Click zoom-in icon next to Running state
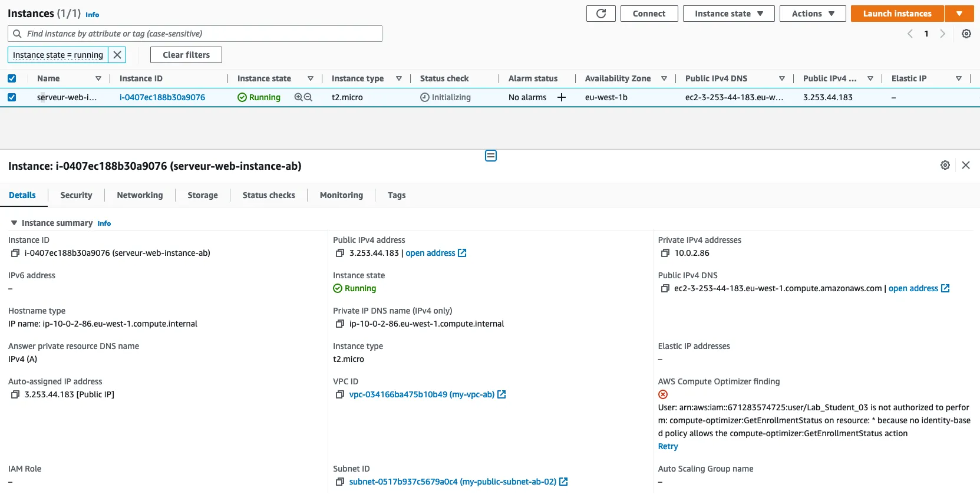Image resolution: width=980 pixels, height=494 pixels. pos(298,97)
